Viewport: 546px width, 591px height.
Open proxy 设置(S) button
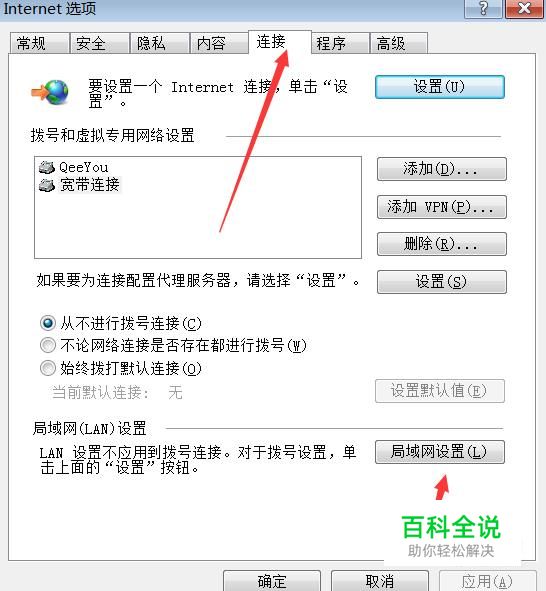tap(442, 282)
